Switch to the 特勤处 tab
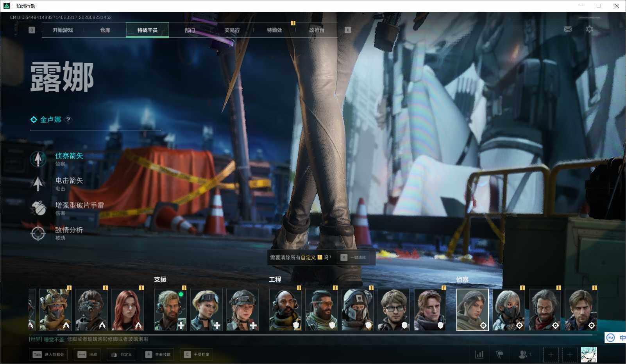The height and width of the screenshot is (364, 626). (x=274, y=30)
